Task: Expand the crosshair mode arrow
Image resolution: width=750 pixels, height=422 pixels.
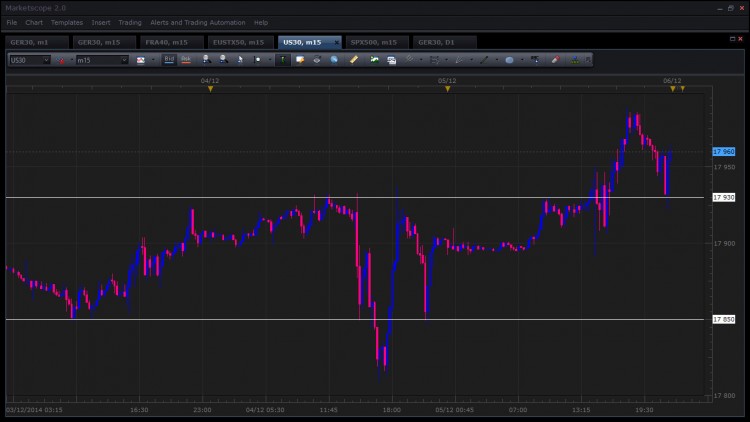Action: [x=269, y=60]
